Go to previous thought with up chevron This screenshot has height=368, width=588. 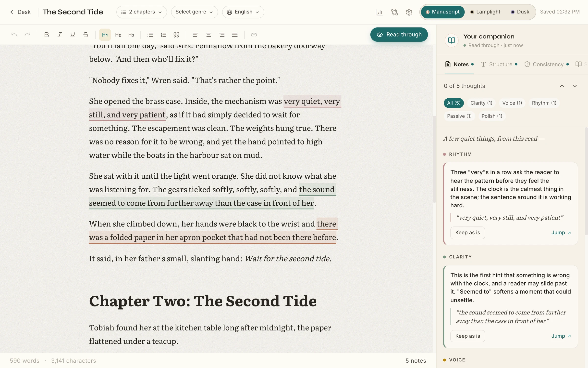point(562,86)
